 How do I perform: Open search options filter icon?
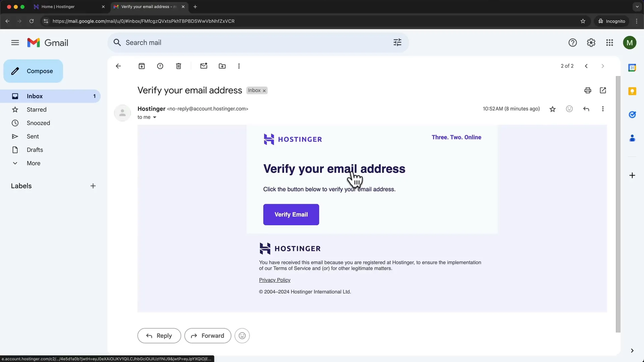[x=397, y=43]
